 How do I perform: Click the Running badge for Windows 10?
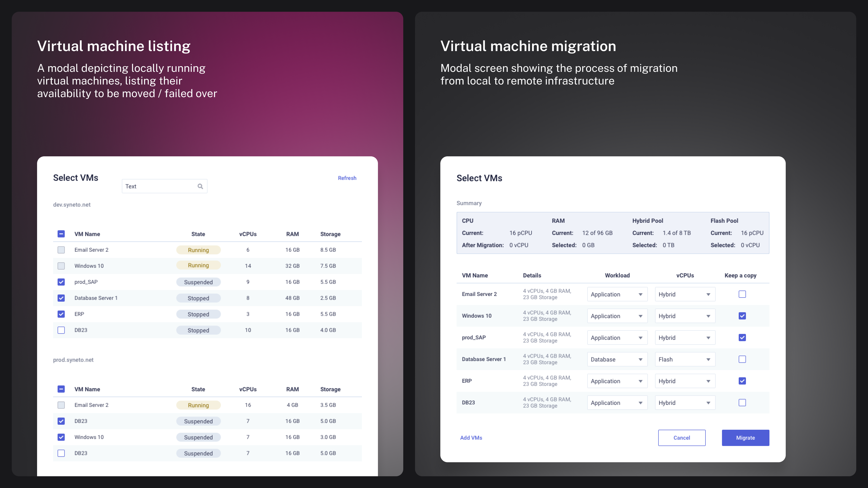pos(198,265)
